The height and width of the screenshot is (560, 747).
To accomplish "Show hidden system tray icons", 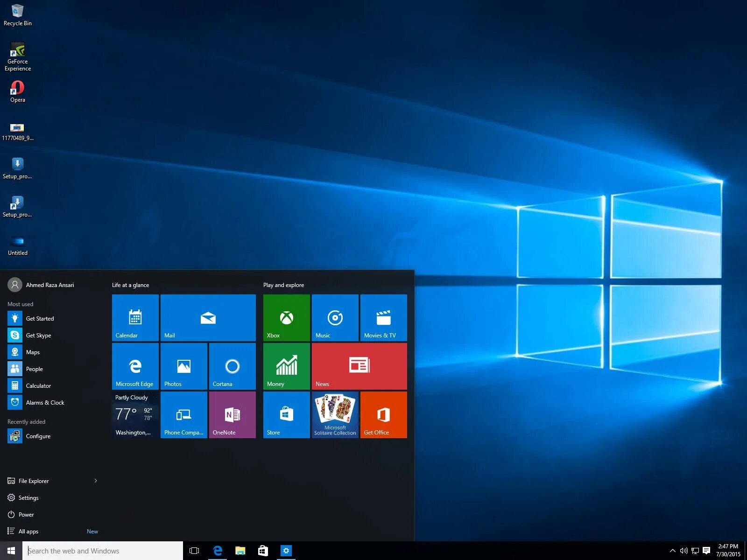I will coord(672,551).
